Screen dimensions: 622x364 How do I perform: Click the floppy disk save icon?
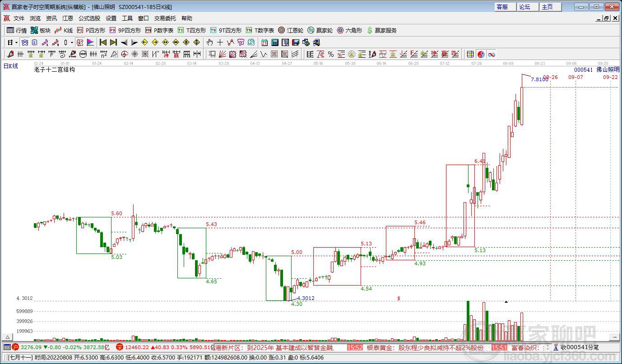point(295,42)
